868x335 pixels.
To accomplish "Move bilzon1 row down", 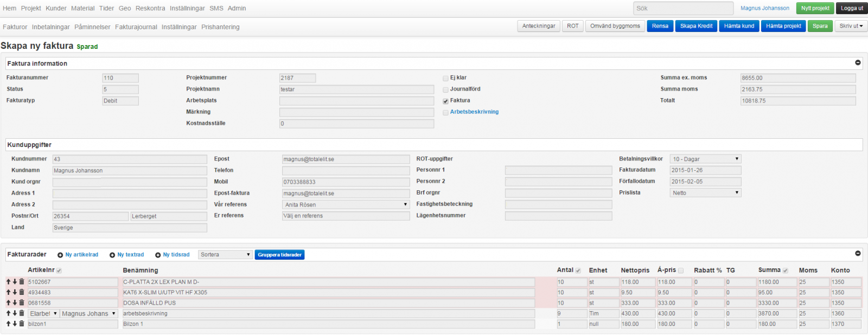I will coord(15,324).
